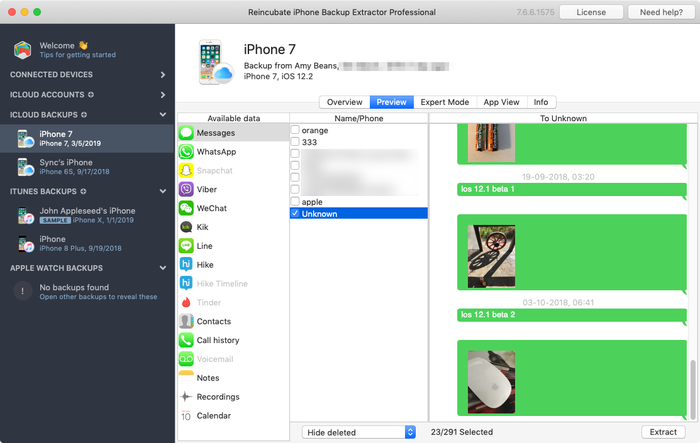The image size is (700, 443).
Task: Select the Preview tab
Action: point(392,102)
